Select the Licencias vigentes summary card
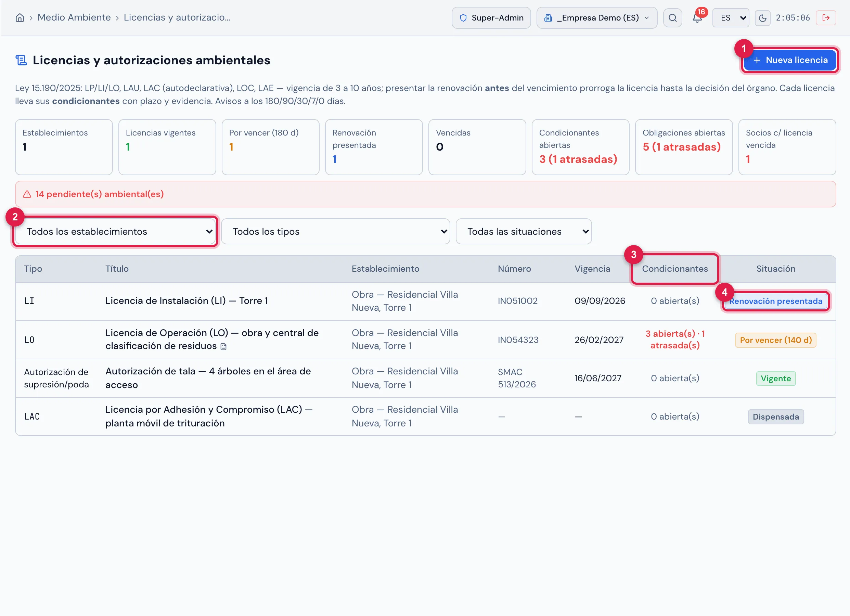 [x=167, y=147]
